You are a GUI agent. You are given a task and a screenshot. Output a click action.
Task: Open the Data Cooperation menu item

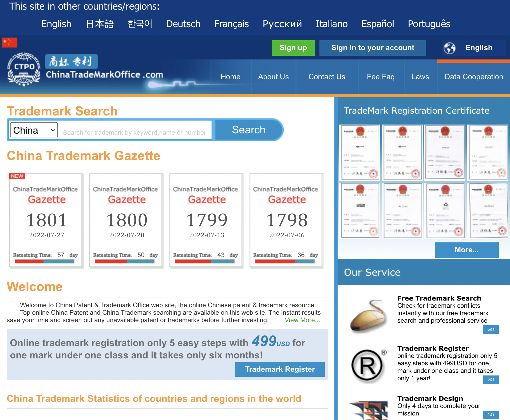click(x=474, y=77)
